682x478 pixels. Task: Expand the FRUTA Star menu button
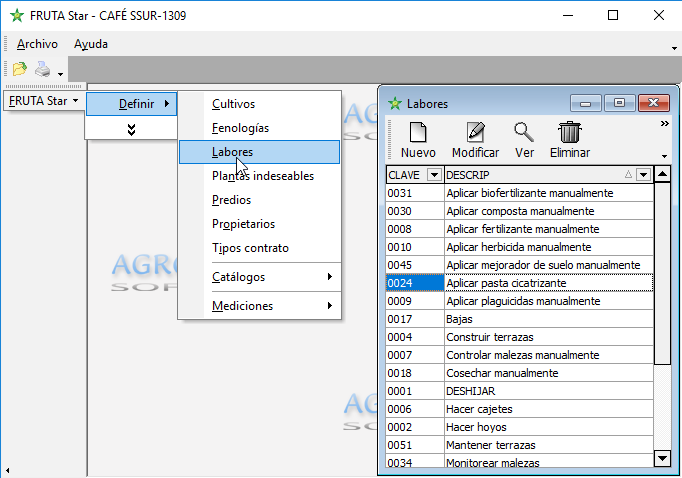point(43,101)
